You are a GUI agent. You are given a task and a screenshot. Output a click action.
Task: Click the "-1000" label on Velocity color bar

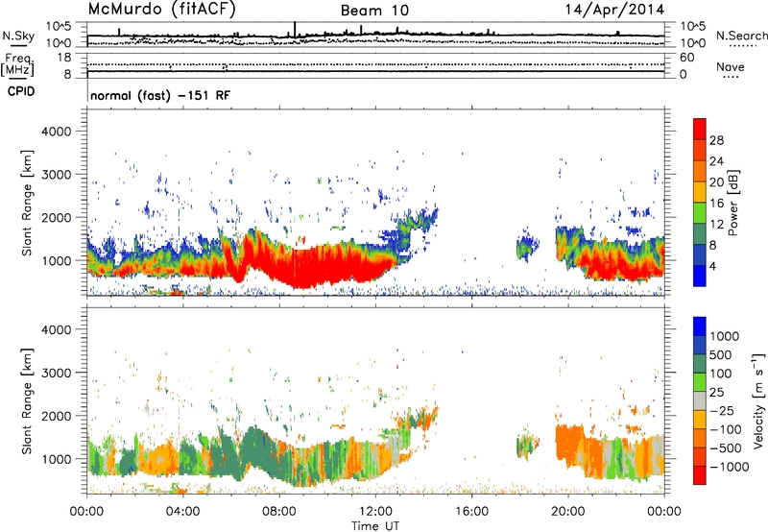[730, 467]
